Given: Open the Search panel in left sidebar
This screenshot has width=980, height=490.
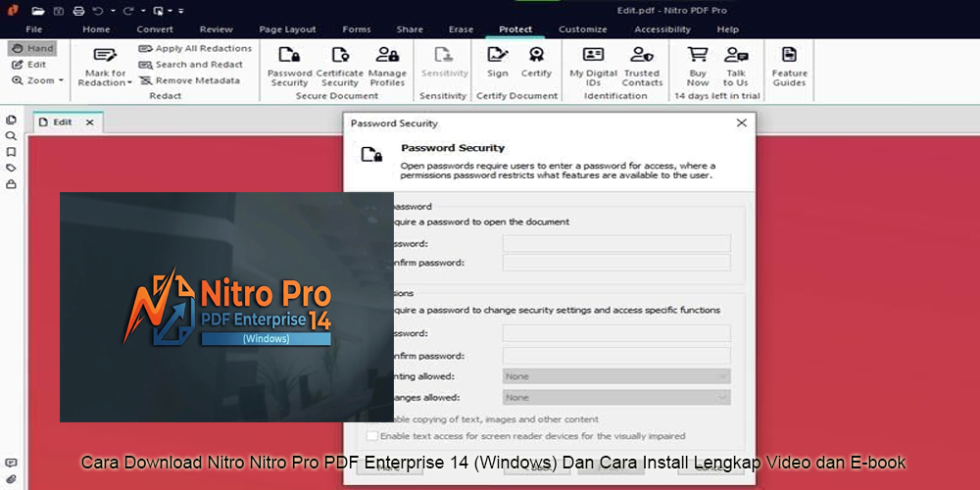Looking at the screenshot, I should (11, 135).
